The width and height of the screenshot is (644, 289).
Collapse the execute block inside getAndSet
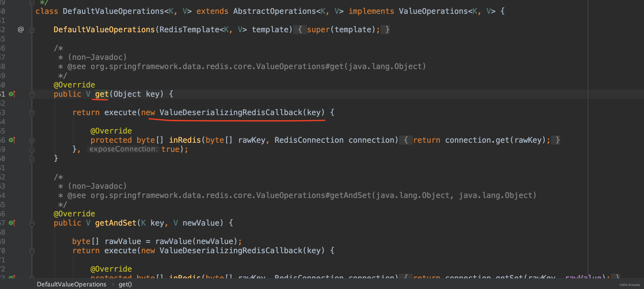[x=32, y=251]
